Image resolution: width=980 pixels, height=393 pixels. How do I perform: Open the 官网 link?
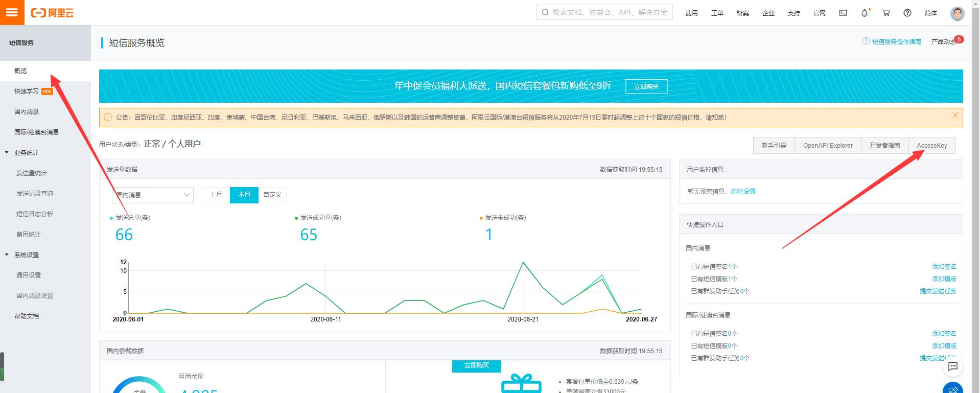(820, 13)
